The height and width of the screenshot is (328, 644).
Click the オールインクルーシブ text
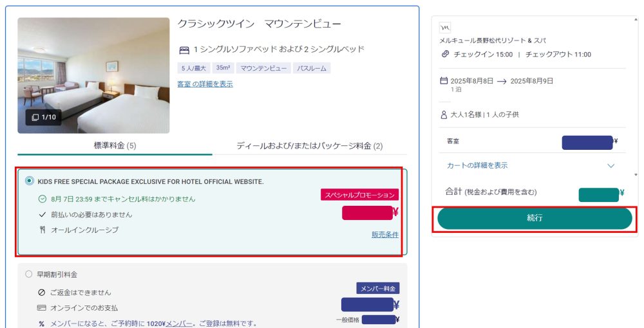tap(84, 230)
